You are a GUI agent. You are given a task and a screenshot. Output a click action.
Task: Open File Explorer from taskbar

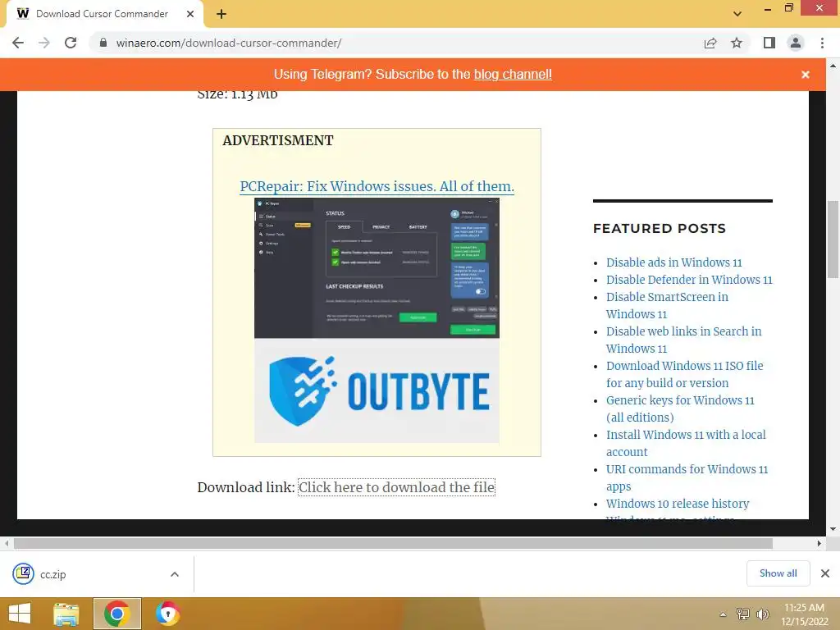point(66,614)
